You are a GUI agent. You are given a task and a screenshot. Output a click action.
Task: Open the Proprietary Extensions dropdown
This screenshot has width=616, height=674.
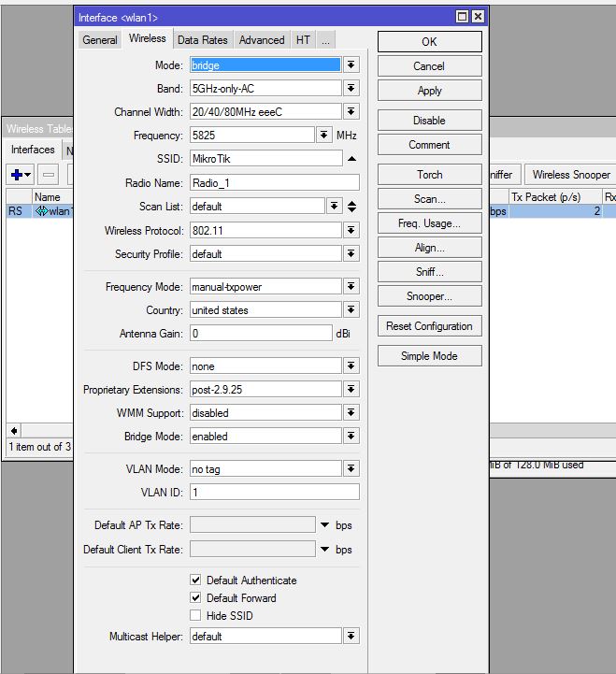(x=351, y=390)
